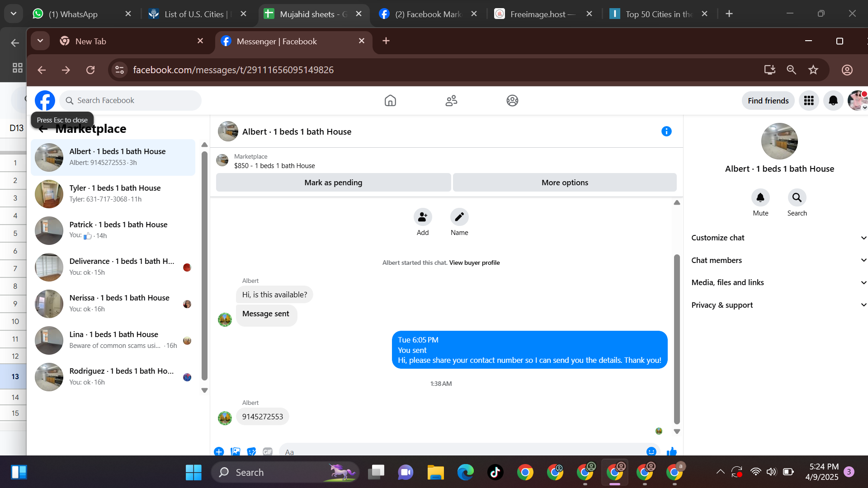Click the Name edit pencil icon

(x=459, y=217)
